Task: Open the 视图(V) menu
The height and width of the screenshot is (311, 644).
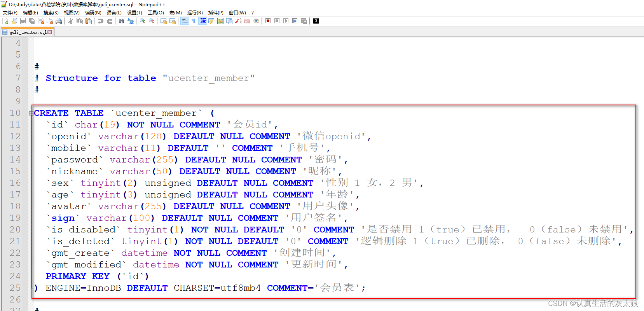Action: tap(72, 13)
